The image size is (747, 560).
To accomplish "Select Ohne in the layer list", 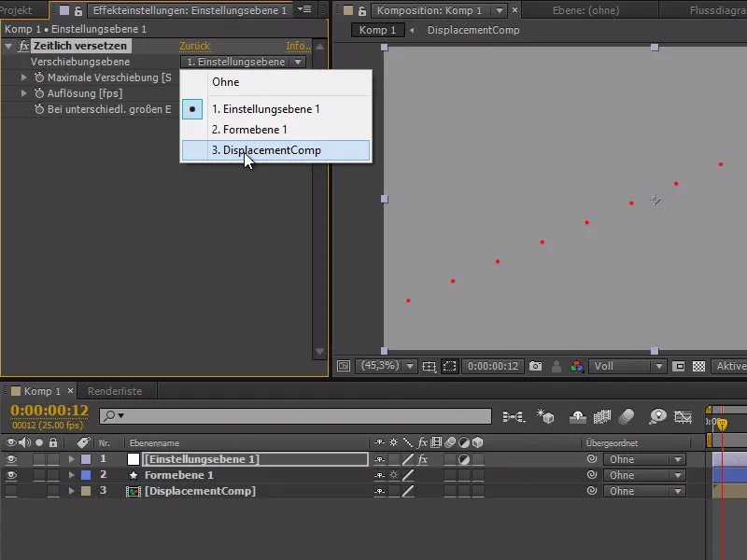I will pyautogui.click(x=275, y=82).
